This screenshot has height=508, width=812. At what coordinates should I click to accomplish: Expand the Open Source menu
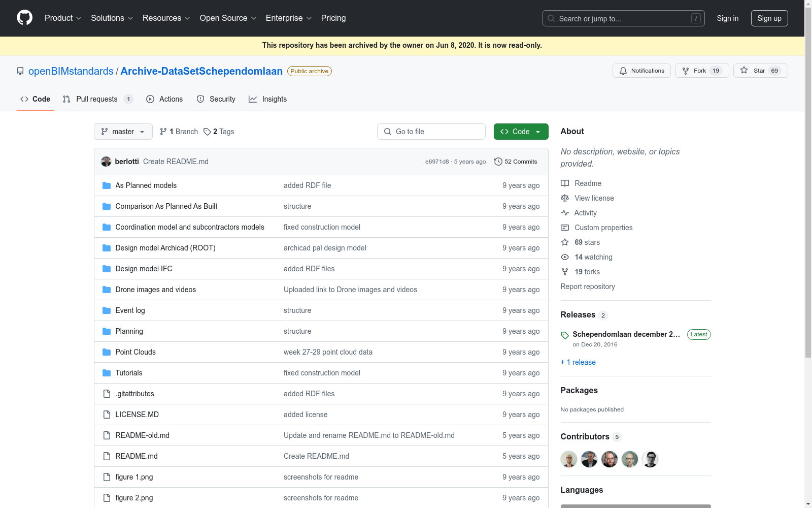pyautogui.click(x=228, y=18)
